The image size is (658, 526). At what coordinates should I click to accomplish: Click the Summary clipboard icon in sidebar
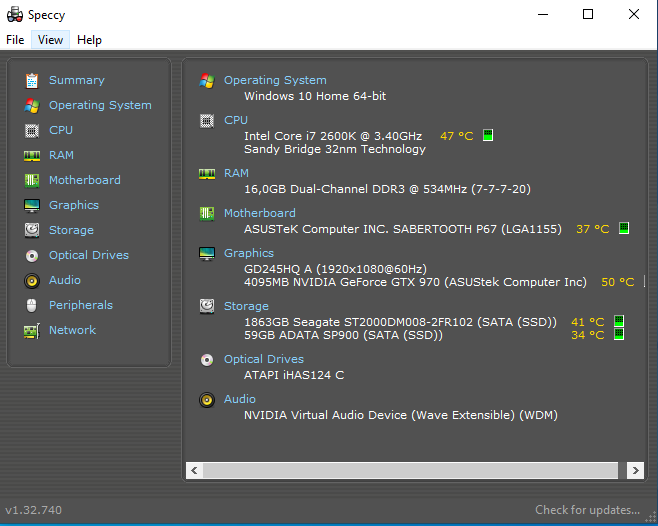[x=32, y=81]
